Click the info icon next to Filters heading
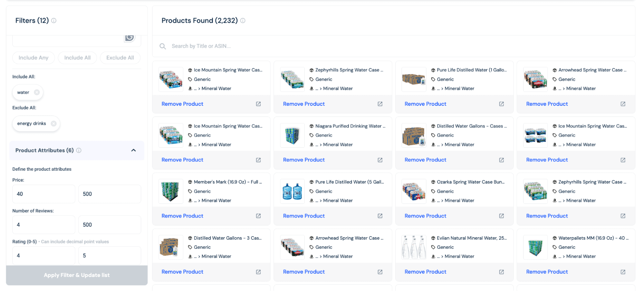 click(54, 20)
